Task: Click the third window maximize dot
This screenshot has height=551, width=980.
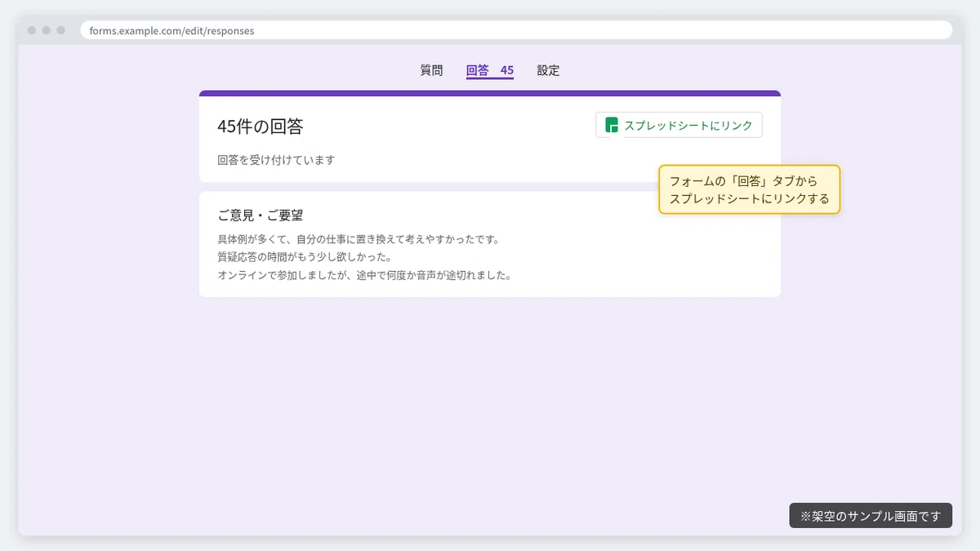Action: click(x=60, y=30)
